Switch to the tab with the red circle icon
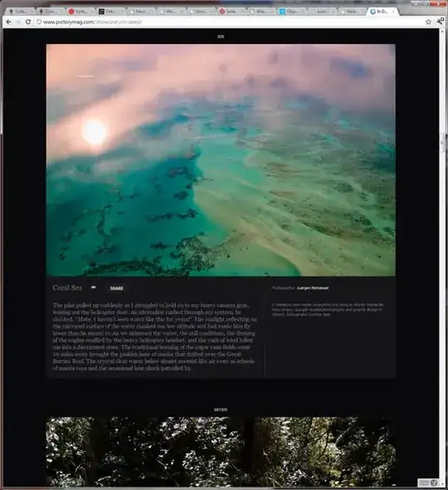This screenshot has height=490, width=448. click(80, 12)
